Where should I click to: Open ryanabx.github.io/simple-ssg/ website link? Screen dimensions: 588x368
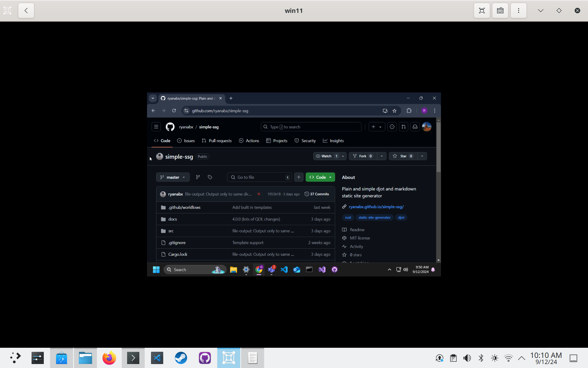[x=376, y=207]
